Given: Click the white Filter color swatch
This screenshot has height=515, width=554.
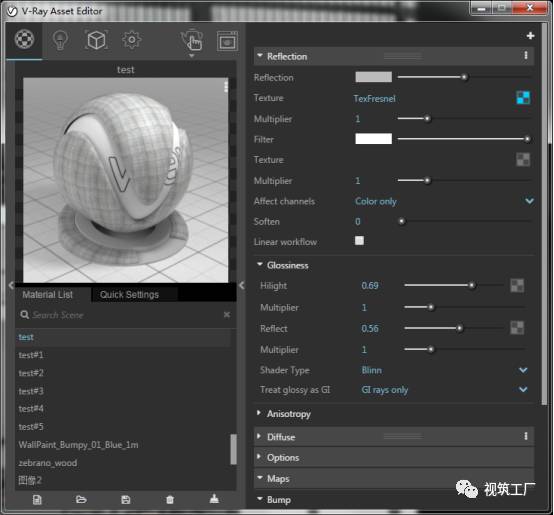Looking at the screenshot, I should (x=373, y=138).
